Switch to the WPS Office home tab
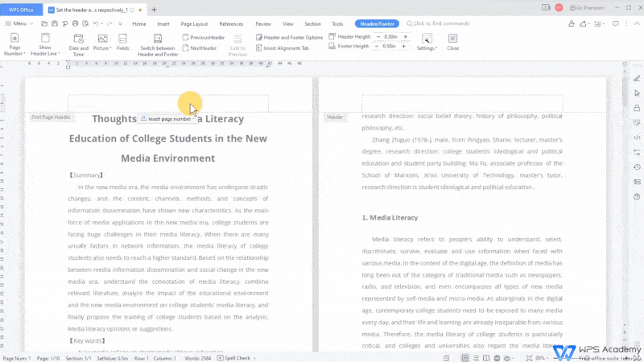 click(21, 10)
